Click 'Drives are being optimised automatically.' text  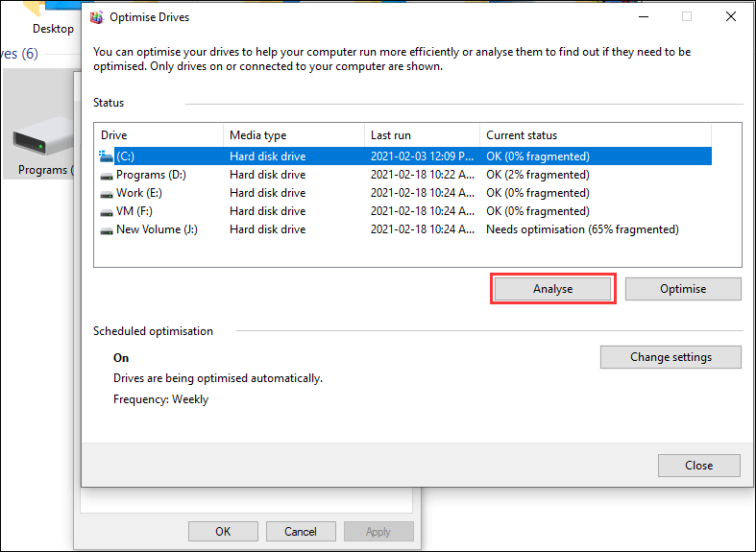(218, 378)
